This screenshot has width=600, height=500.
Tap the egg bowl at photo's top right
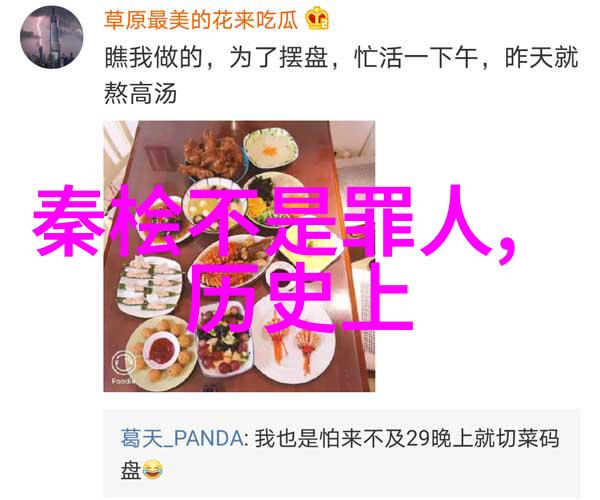coord(271,148)
